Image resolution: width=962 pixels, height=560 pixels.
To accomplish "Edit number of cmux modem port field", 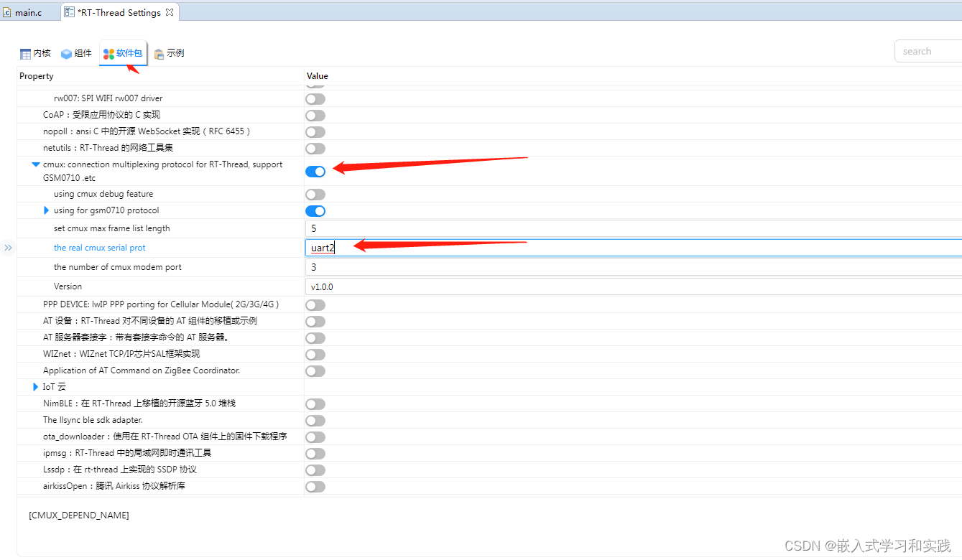I will pos(634,267).
